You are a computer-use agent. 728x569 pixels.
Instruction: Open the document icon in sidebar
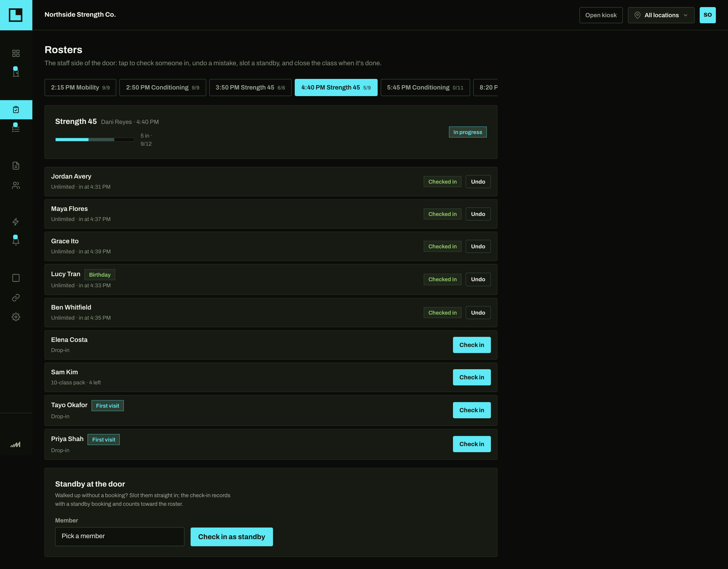pos(16,166)
